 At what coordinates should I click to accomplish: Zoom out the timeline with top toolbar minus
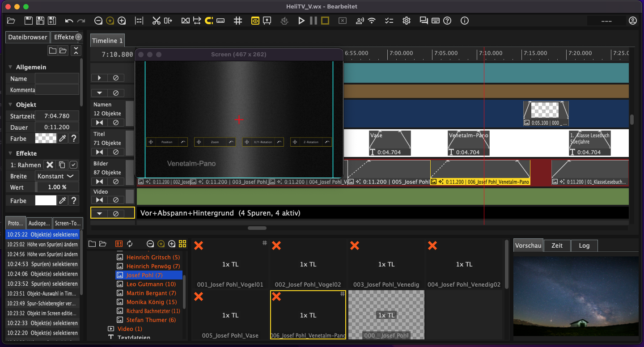tap(98, 21)
